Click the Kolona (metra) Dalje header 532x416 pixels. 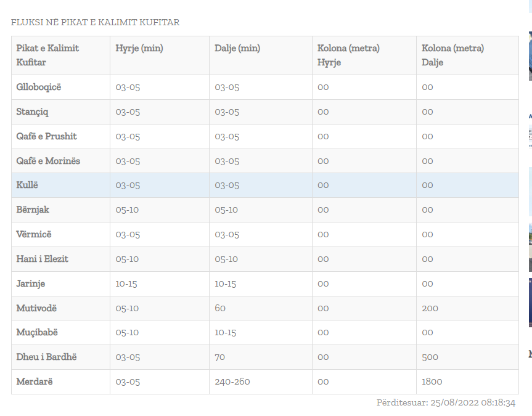coord(452,55)
